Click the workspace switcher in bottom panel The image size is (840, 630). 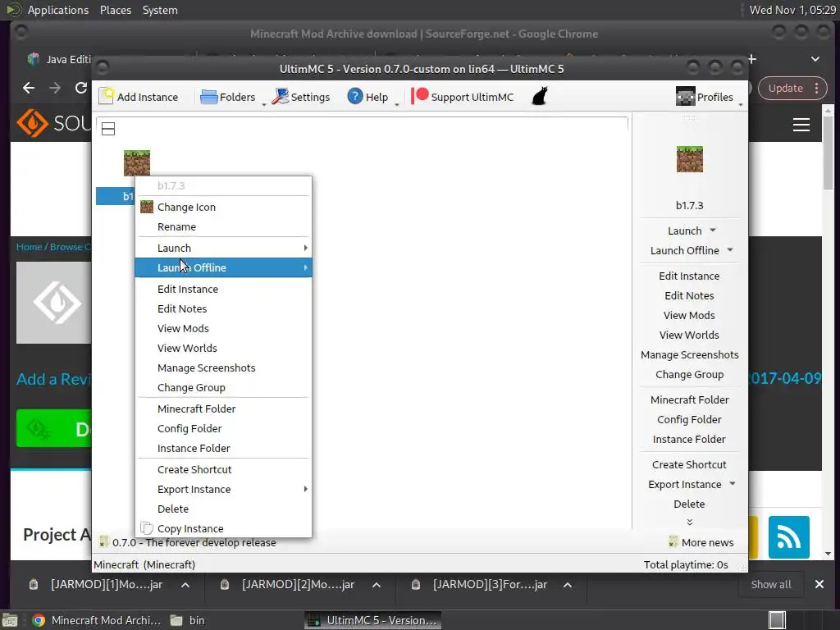777,620
